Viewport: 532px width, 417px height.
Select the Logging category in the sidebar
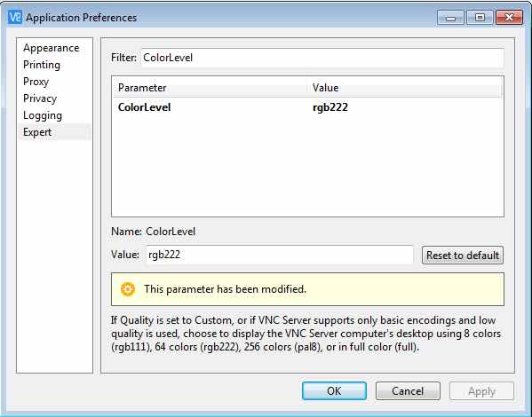43,115
